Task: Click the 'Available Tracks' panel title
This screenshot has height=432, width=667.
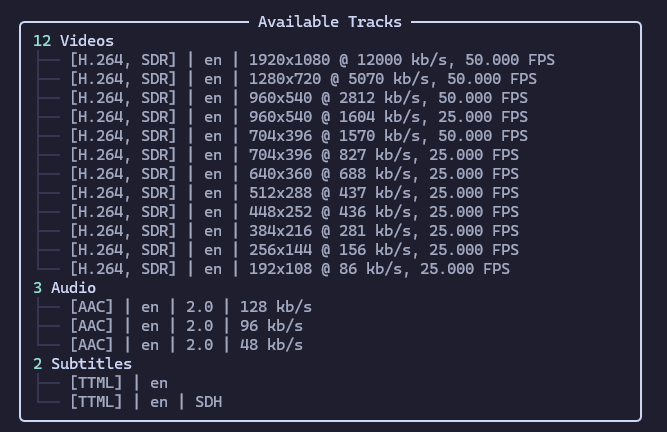Action: click(x=329, y=22)
